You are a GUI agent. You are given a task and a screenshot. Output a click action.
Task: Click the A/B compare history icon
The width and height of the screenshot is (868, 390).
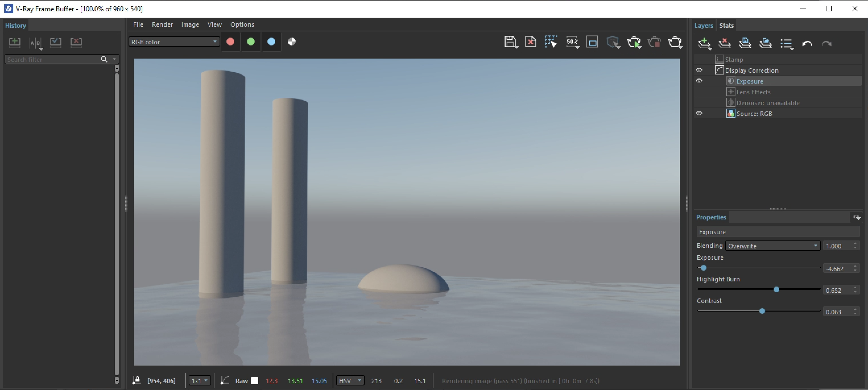click(x=35, y=43)
